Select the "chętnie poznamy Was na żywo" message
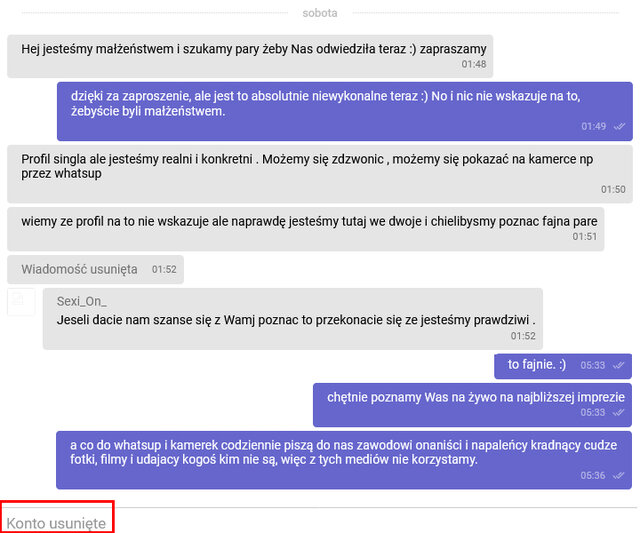Image resolution: width=640 pixels, height=533 pixels. coord(475,397)
